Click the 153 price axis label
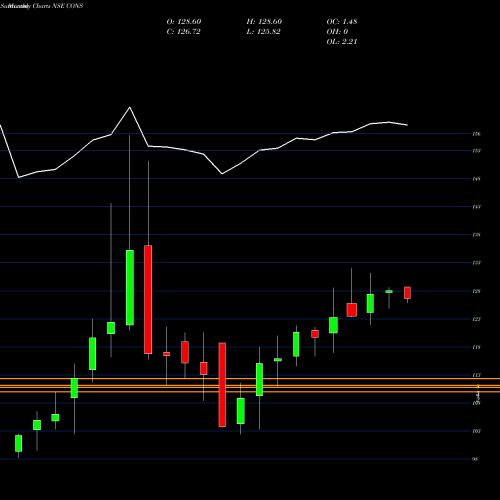Screen dimensions: 500x500 [x=476, y=151]
